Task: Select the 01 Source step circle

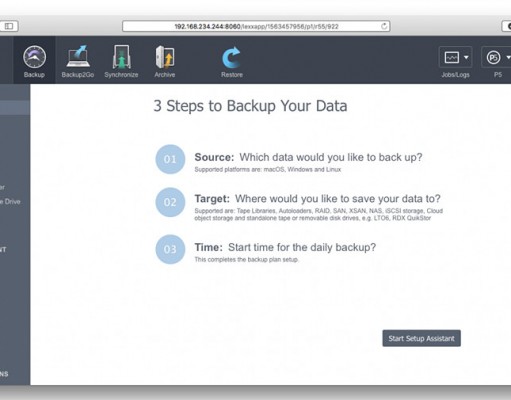Action: (x=170, y=159)
